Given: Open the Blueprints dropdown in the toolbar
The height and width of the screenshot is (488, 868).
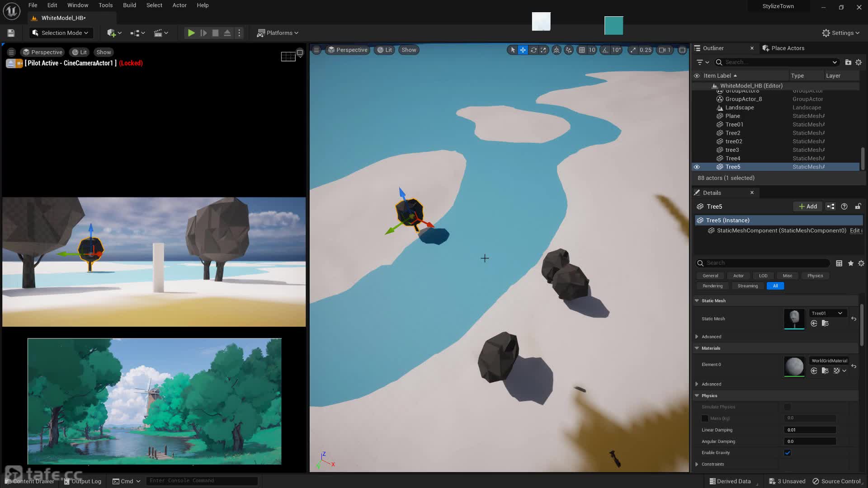Looking at the screenshot, I should point(137,33).
